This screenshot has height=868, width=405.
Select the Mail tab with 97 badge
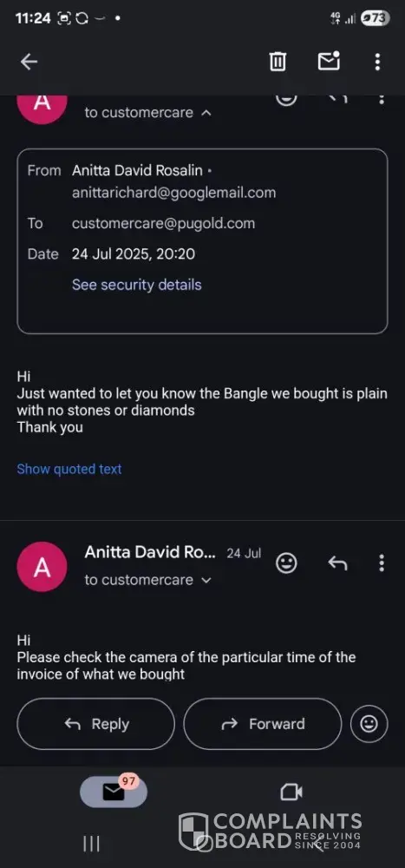coord(114,791)
